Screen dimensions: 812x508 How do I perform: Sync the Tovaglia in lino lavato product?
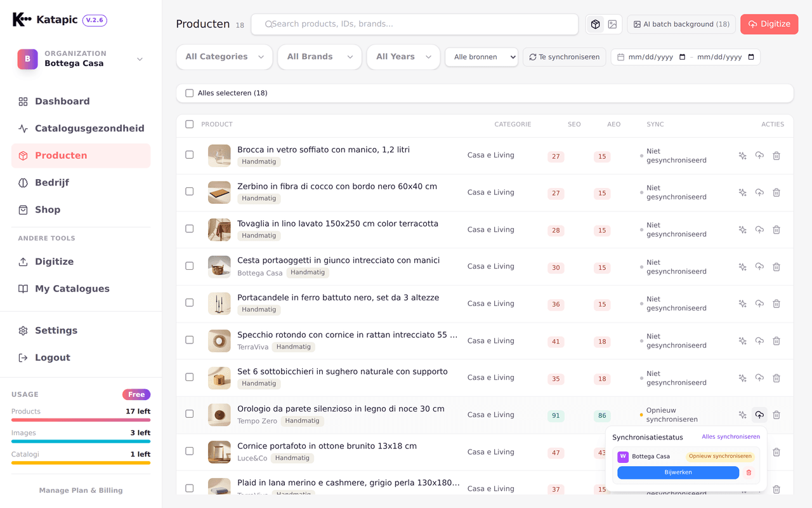click(x=759, y=230)
